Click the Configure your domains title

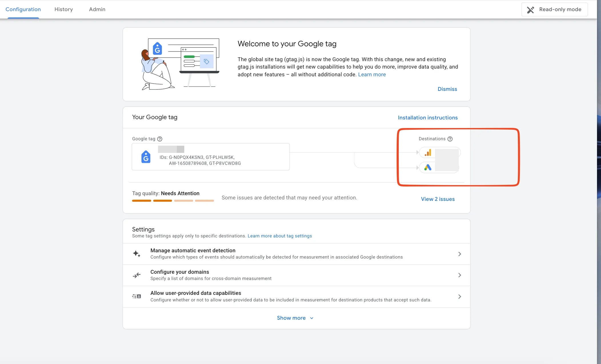[180, 272]
